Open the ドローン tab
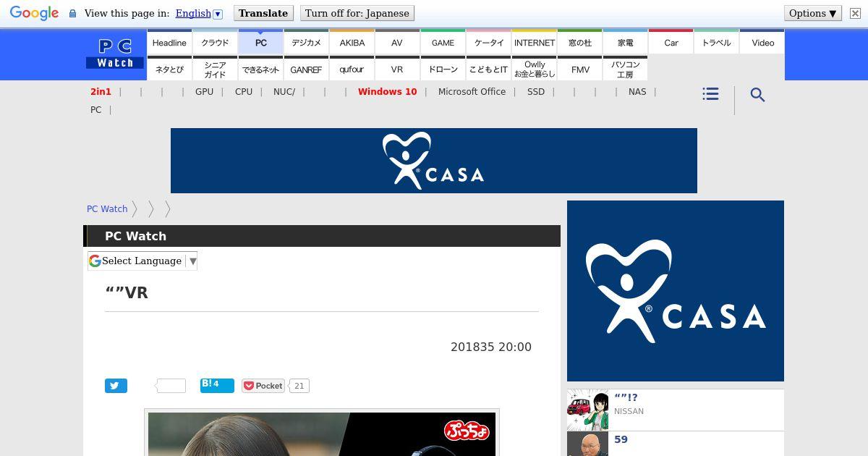Image resolution: width=868 pixels, height=456 pixels. click(443, 69)
